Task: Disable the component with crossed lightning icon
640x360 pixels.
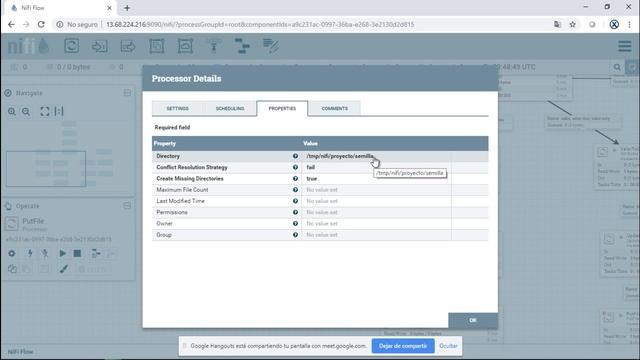Action: (x=45, y=253)
